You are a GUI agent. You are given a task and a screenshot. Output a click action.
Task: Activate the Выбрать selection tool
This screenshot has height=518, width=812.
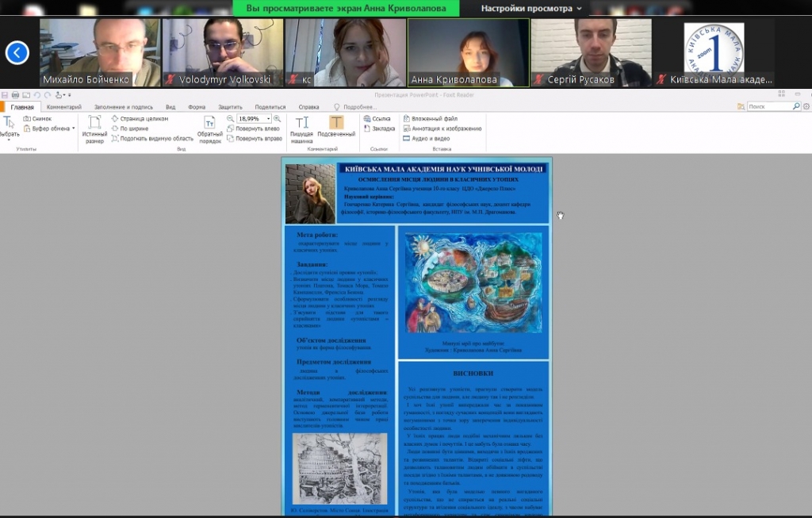coord(10,128)
